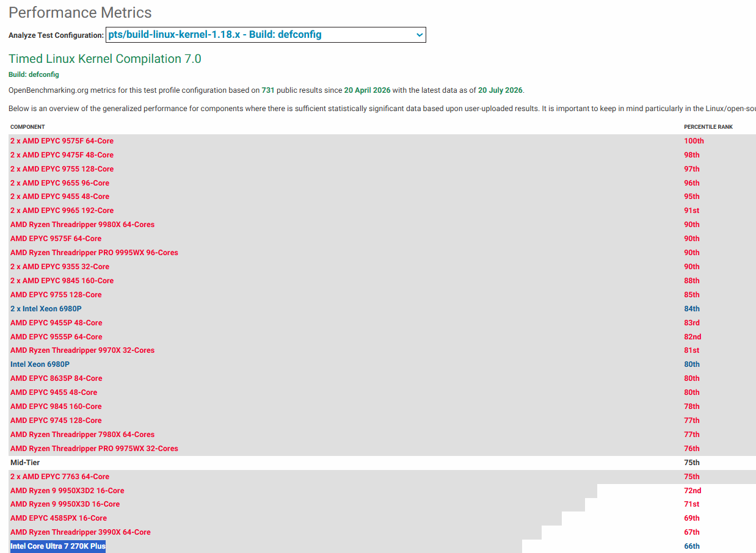Select AMD Ryzen Threadripper 3990X 64-Cores

coord(81,532)
